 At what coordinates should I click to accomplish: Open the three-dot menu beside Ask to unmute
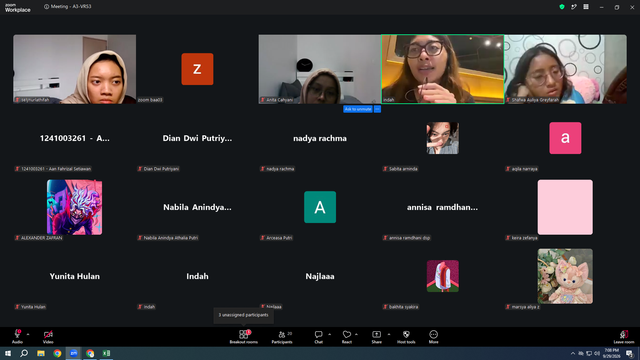[377, 109]
